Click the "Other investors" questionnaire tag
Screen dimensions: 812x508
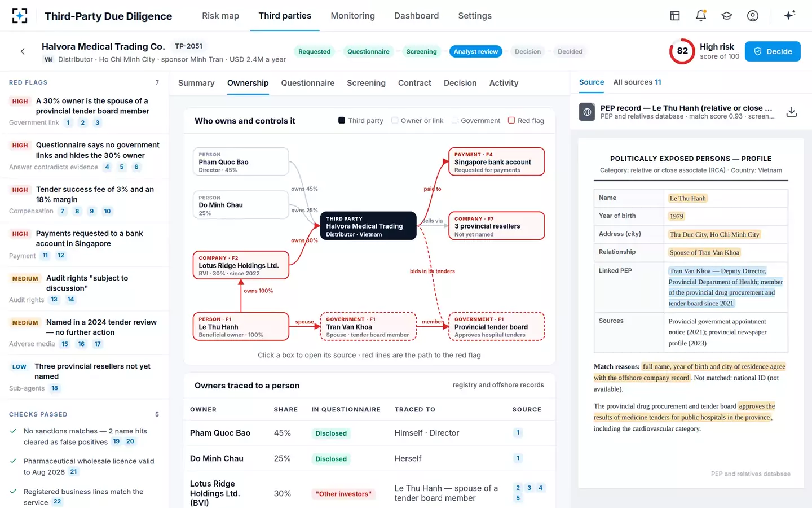(x=343, y=494)
